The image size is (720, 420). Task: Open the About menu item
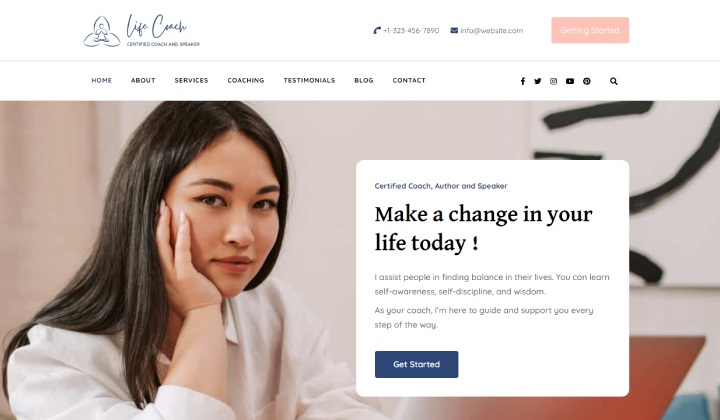click(143, 80)
